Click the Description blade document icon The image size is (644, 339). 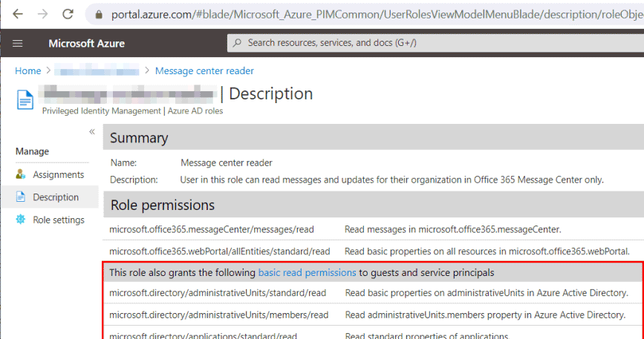click(25, 100)
